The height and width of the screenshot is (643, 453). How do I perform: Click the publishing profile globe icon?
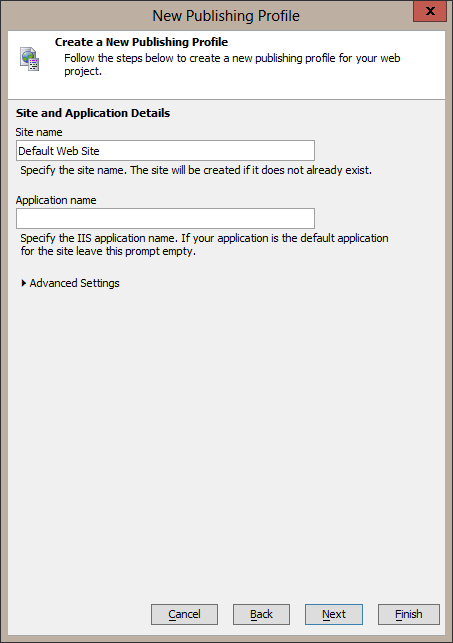click(30, 59)
